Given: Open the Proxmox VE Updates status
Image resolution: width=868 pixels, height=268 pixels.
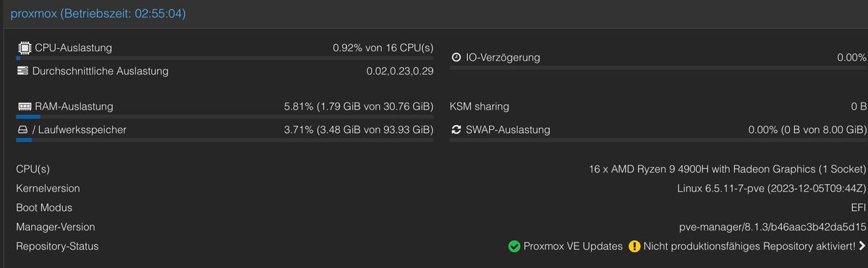Looking at the screenshot, I should coord(573,246).
